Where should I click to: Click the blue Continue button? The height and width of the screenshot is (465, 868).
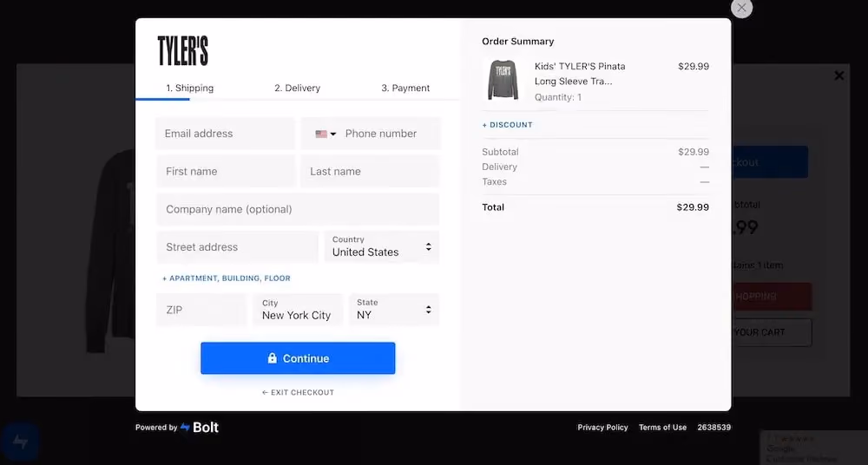point(298,358)
